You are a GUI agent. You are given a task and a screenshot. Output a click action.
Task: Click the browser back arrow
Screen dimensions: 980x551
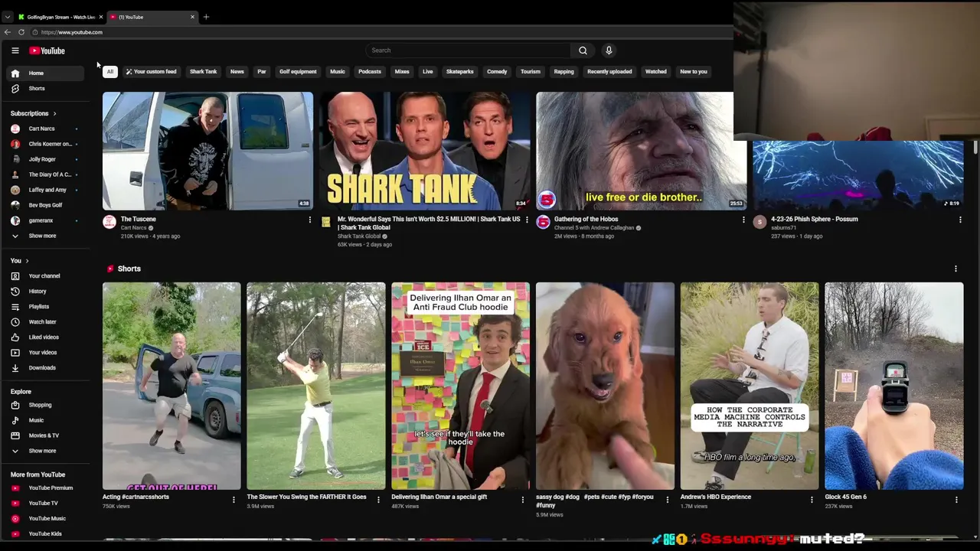point(7,32)
